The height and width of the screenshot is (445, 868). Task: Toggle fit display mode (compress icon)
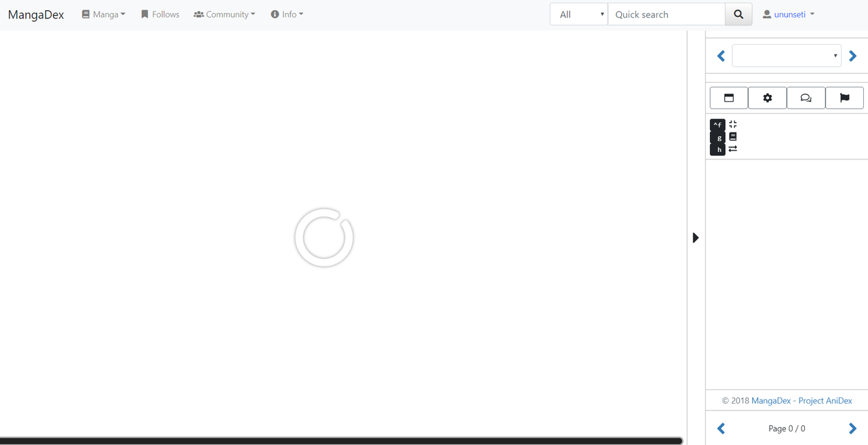[x=732, y=125]
